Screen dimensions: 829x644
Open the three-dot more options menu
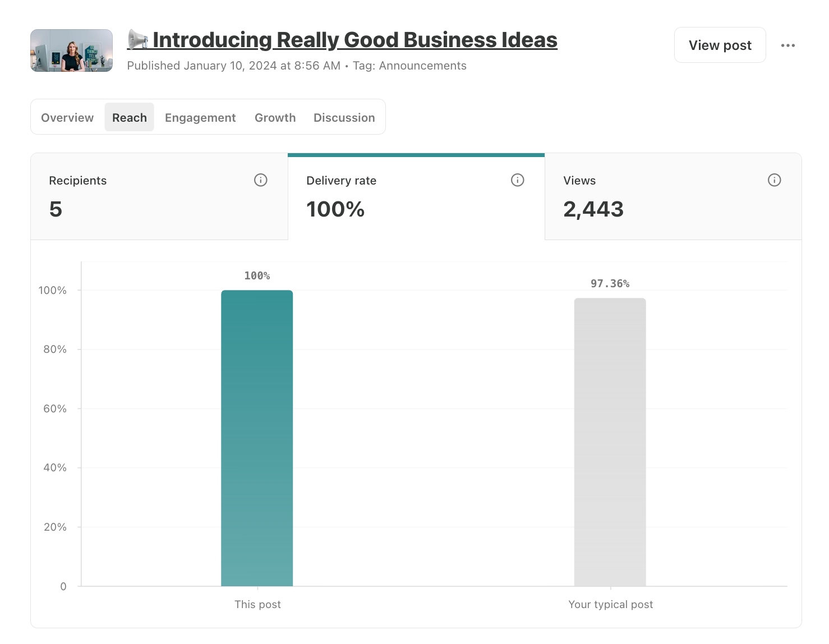pyautogui.click(x=787, y=45)
